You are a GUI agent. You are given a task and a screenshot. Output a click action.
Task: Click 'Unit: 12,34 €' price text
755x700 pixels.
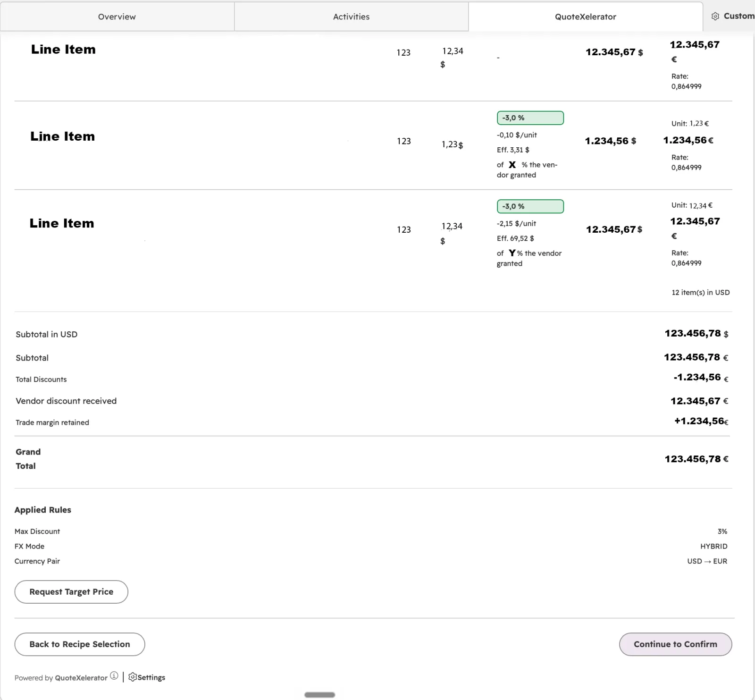click(x=692, y=205)
